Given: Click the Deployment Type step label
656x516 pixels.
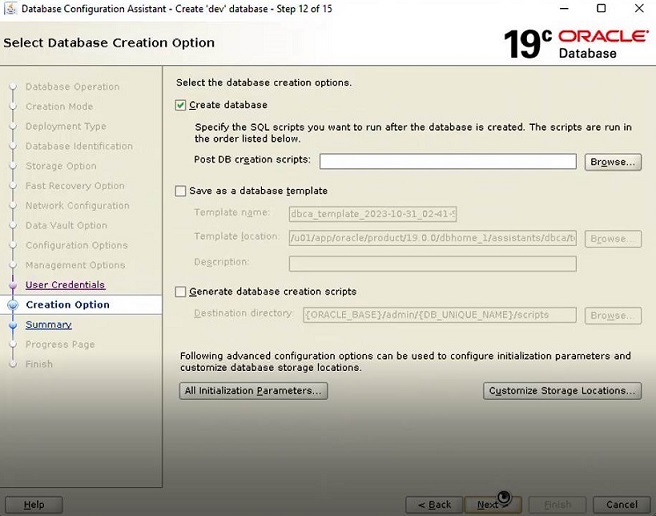Looking at the screenshot, I should [66, 126].
